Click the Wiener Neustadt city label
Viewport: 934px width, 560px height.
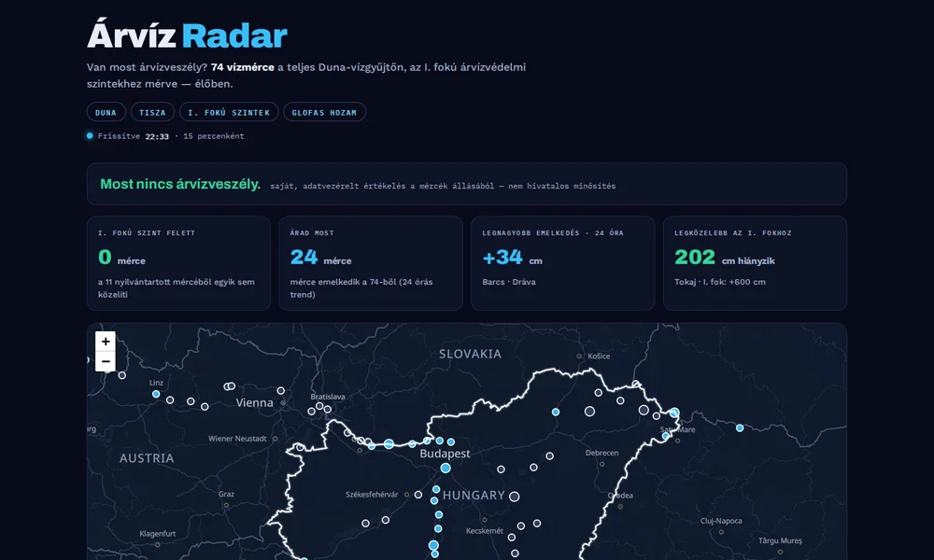pos(237,439)
